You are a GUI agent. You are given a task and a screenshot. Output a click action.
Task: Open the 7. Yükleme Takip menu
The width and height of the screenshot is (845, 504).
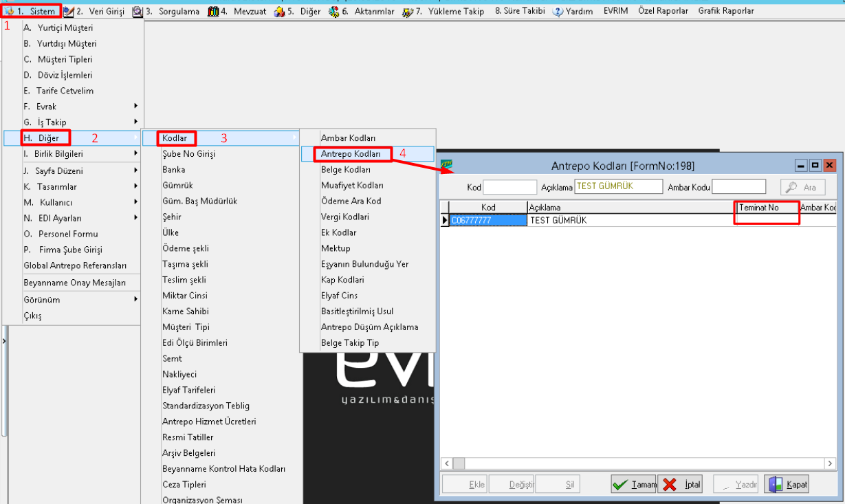coord(443,11)
